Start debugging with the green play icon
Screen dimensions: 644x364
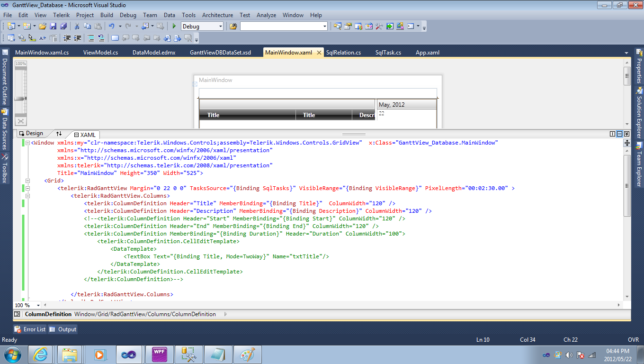click(174, 27)
